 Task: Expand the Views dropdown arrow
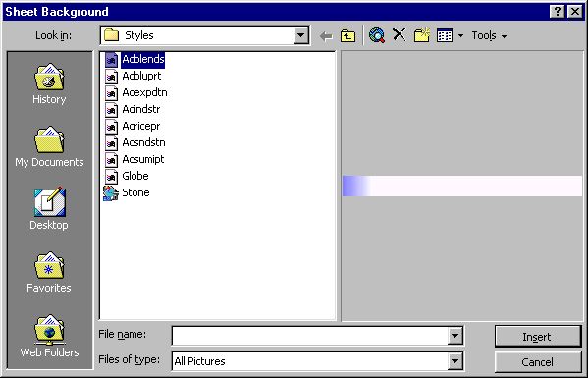460,36
